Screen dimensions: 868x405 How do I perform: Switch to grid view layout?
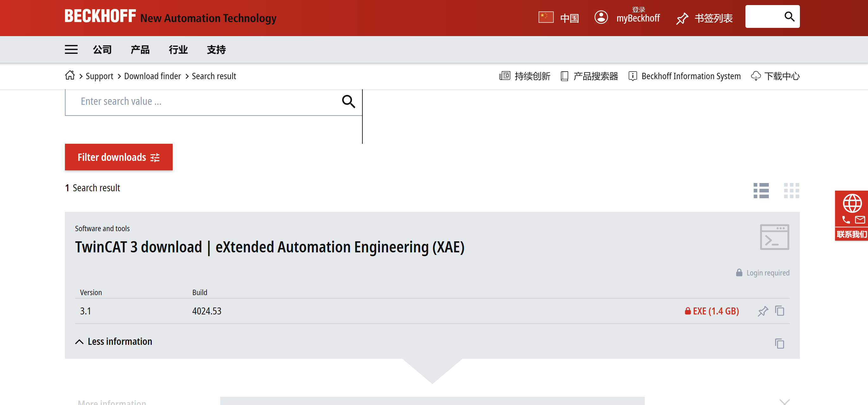791,191
